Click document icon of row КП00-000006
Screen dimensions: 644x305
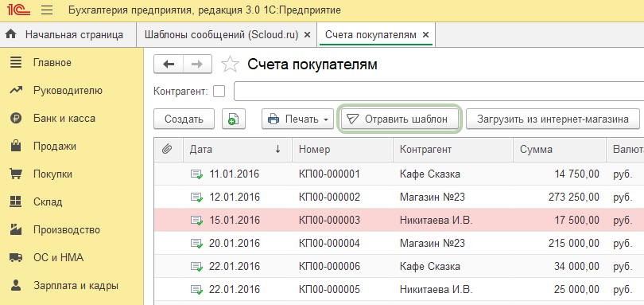196,267
